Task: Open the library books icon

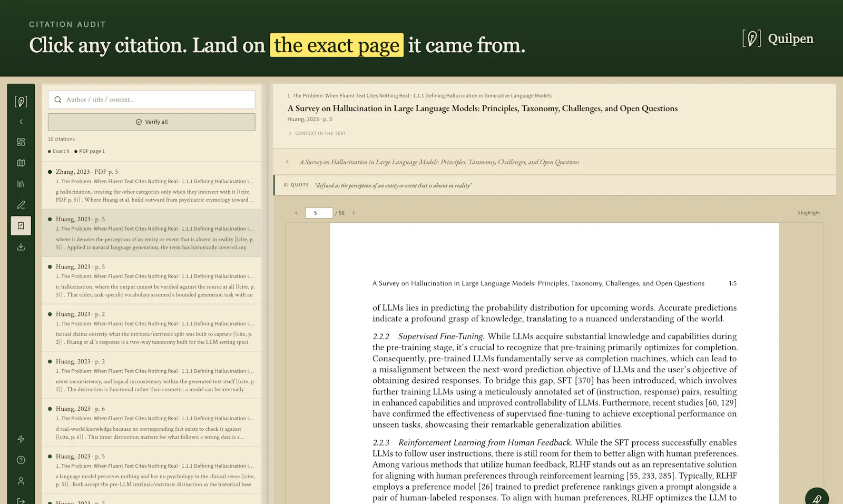Action: 21,184
